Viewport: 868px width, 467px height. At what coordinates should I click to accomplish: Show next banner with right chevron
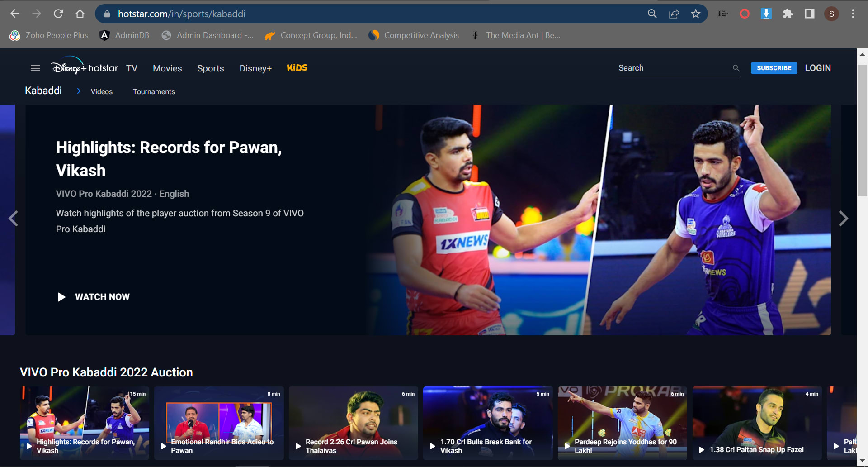click(844, 219)
